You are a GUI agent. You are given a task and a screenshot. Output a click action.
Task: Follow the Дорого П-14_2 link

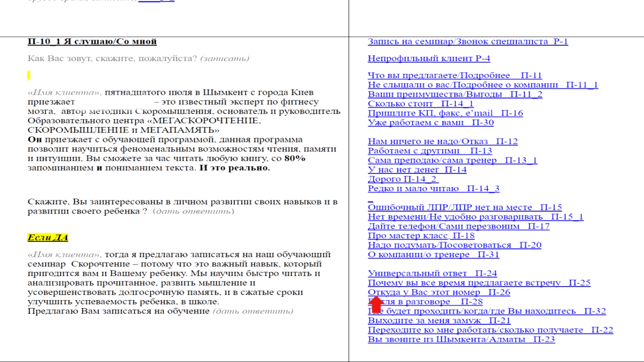click(x=403, y=179)
